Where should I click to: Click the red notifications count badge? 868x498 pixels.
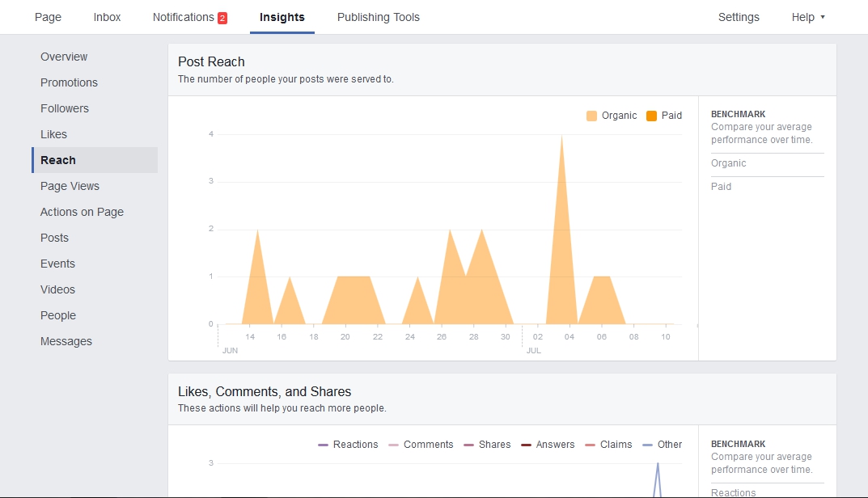[x=222, y=19]
